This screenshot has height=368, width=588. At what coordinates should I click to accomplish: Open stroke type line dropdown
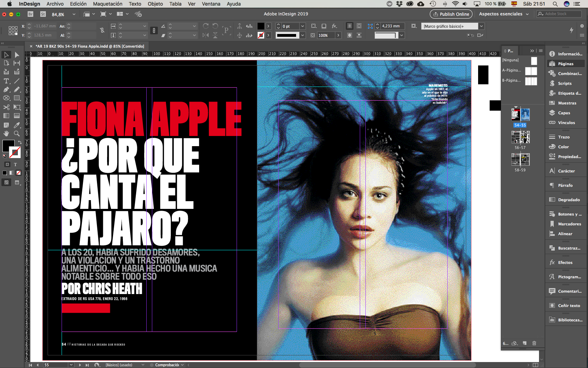[x=302, y=35]
